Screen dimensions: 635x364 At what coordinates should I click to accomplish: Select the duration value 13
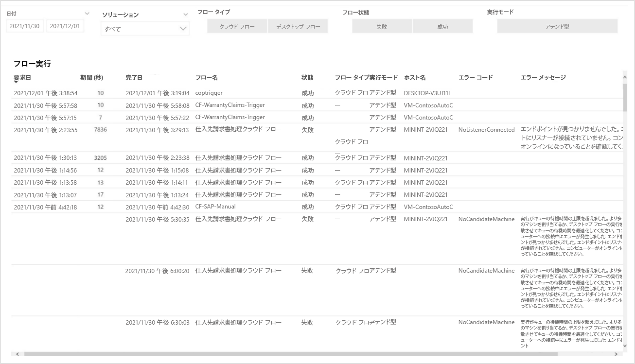[100, 182]
